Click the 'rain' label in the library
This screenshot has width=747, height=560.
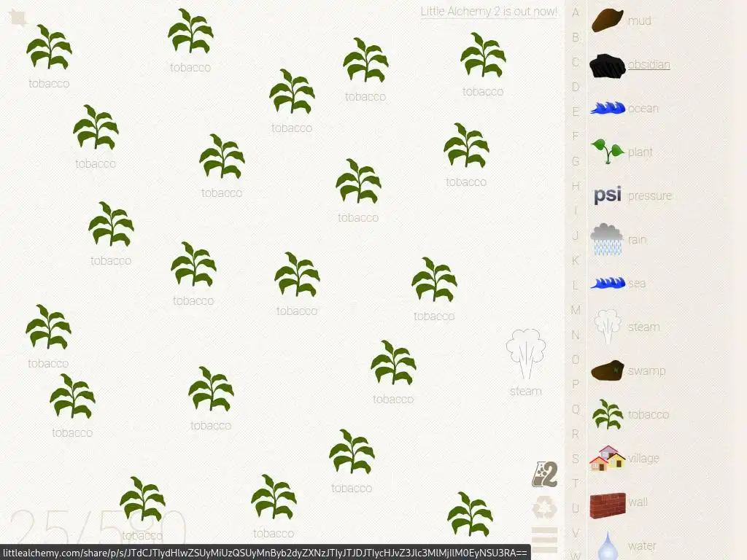638,239
